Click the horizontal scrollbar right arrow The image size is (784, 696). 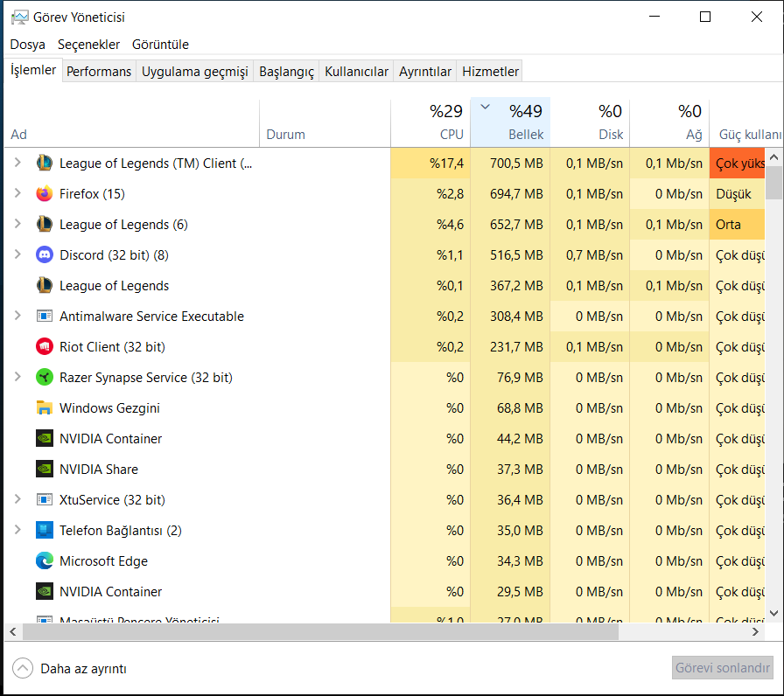point(755,632)
